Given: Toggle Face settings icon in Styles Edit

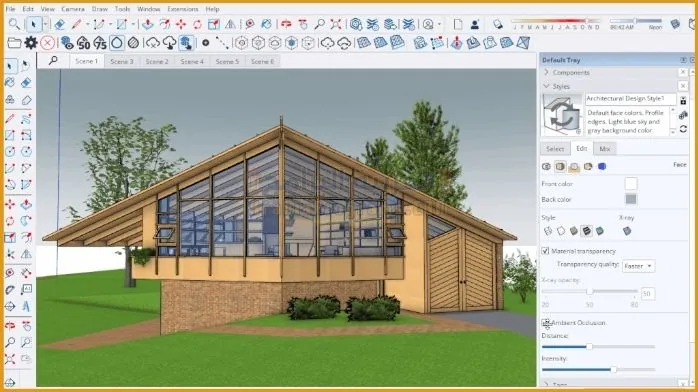Looking at the screenshot, I should pos(560,166).
